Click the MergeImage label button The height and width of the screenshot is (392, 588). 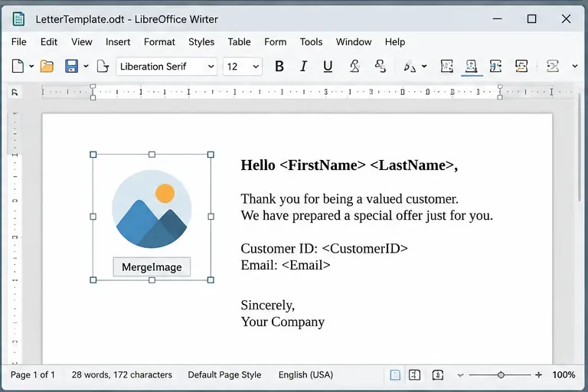[152, 266]
